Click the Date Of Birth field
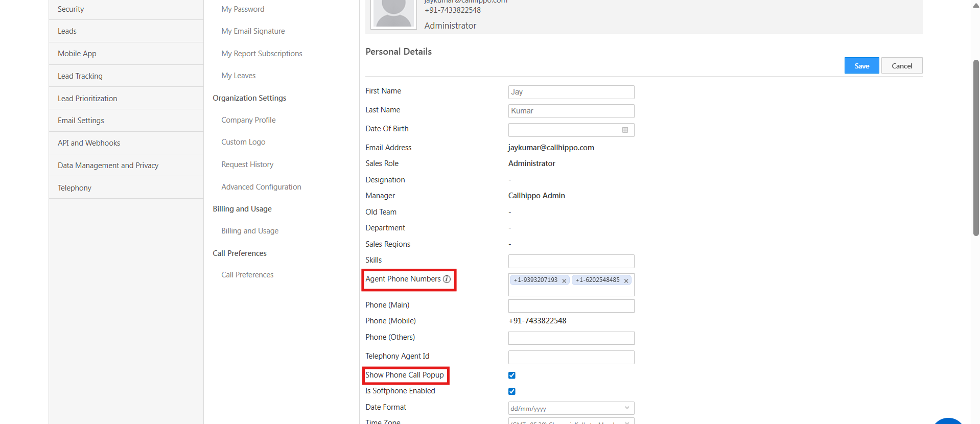Viewport: 980px width, 424px height. [x=571, y=130]
